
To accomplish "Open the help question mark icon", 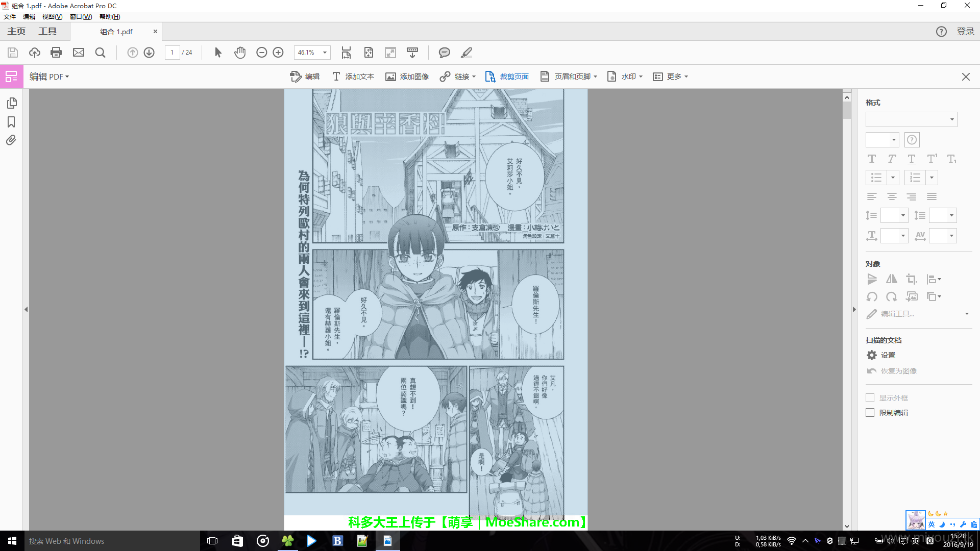I will coord(941,32).
